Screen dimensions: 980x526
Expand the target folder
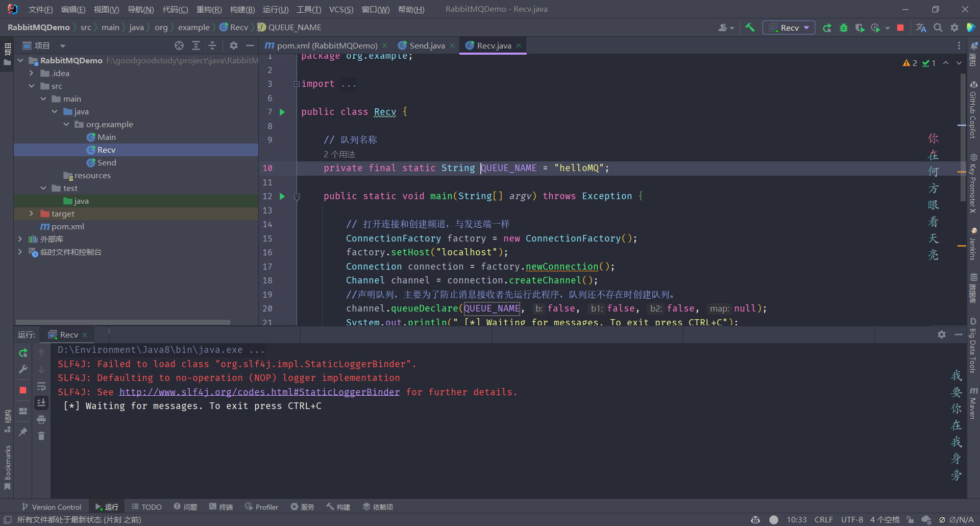pos(32,213)
